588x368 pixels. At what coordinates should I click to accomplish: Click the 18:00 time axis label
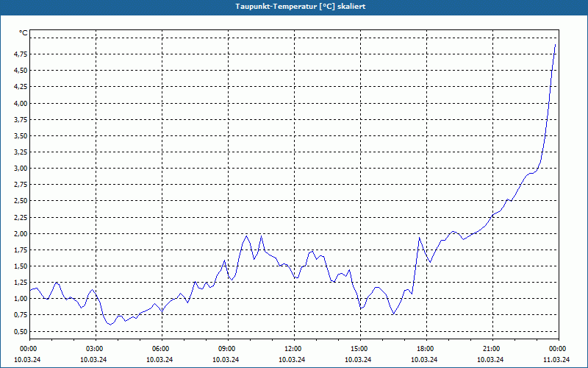pos(426,349)
